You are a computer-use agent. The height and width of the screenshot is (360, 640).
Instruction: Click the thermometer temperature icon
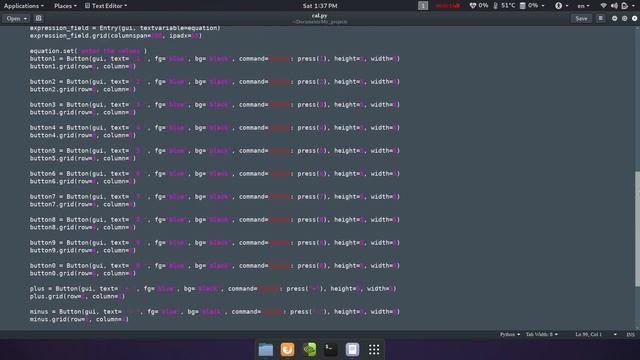[x=496, y=6]
